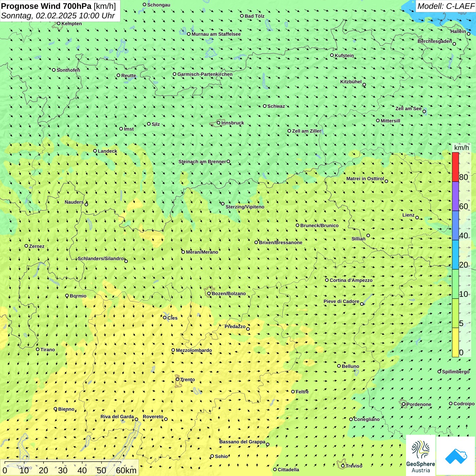
Task: Click the Trento city label
Action: (188, 379)
